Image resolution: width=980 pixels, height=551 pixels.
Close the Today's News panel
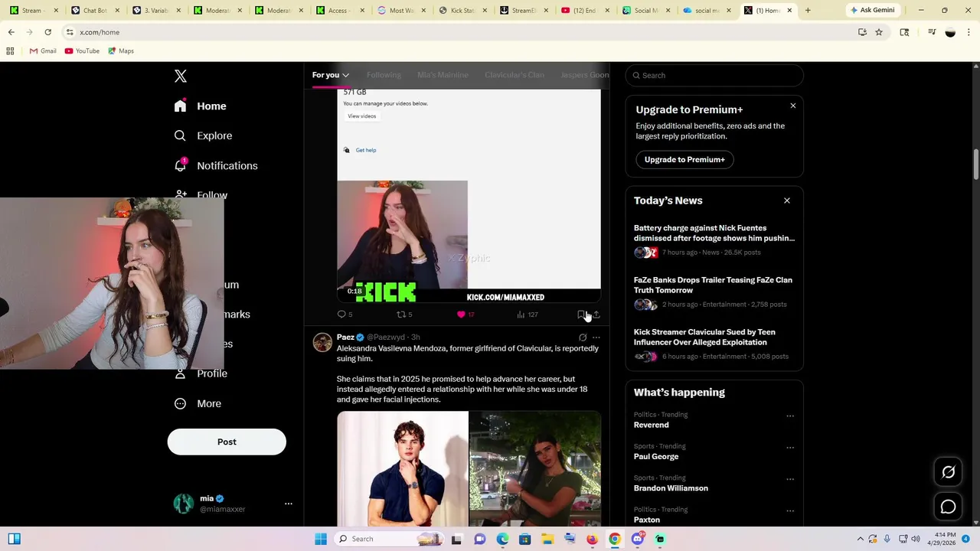[787, 201]
